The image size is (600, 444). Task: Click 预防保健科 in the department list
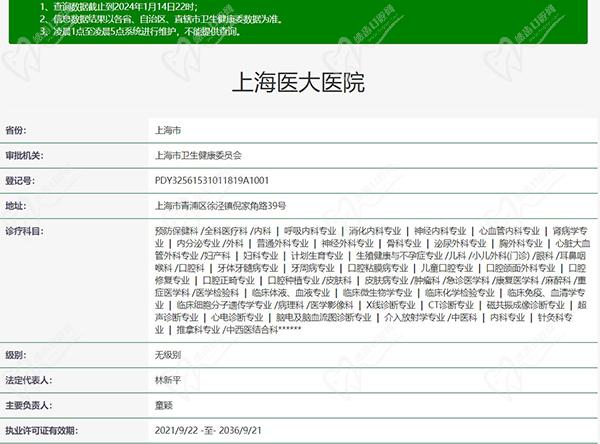pos(176,230)
